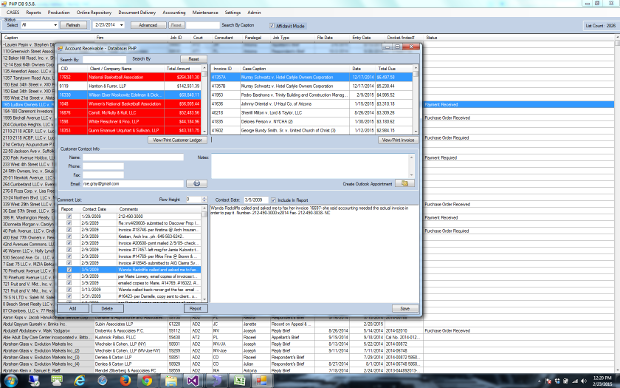Click the volume speaker icon in system tray
620x388 pixels.
point(584,381)
